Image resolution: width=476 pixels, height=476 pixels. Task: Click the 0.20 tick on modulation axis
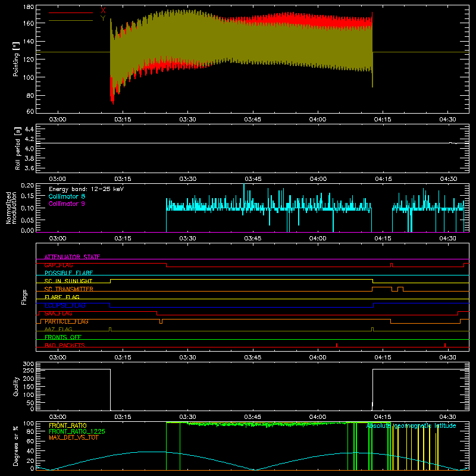(27, 185)
